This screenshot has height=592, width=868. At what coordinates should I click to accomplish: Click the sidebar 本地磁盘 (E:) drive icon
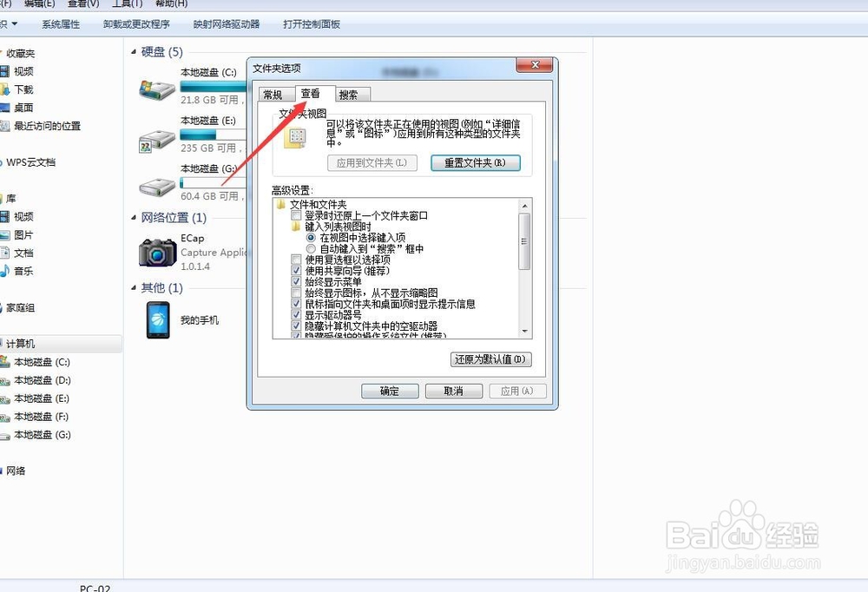point(4,398)
